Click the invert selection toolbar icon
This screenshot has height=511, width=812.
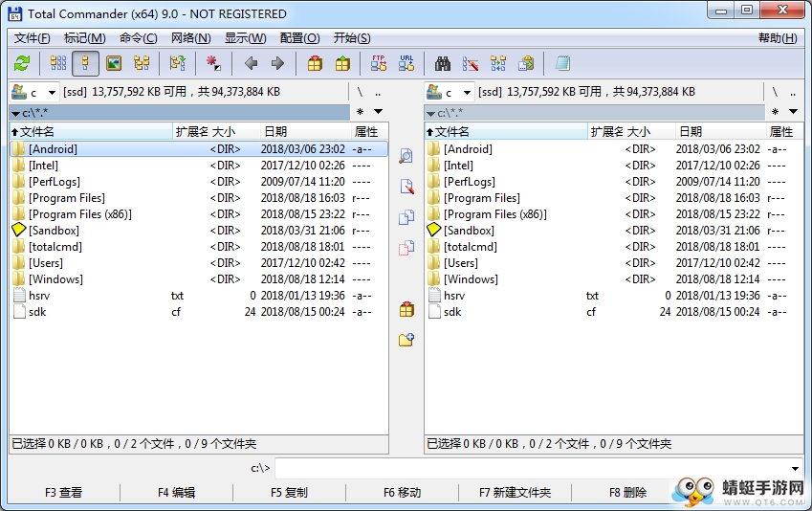point(213,64)
